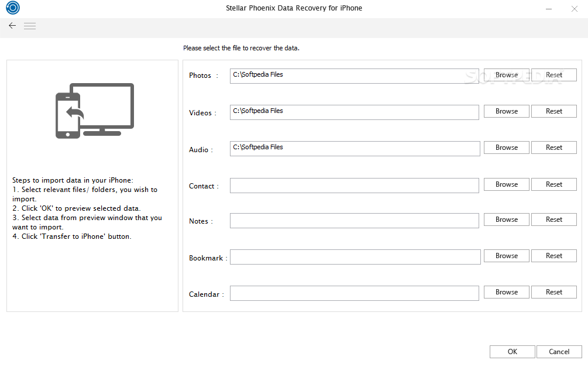The width and height of the screenshot is (588, 367).
Task: Click the empty Bookmark input field
Action: [x=355, y=257]
